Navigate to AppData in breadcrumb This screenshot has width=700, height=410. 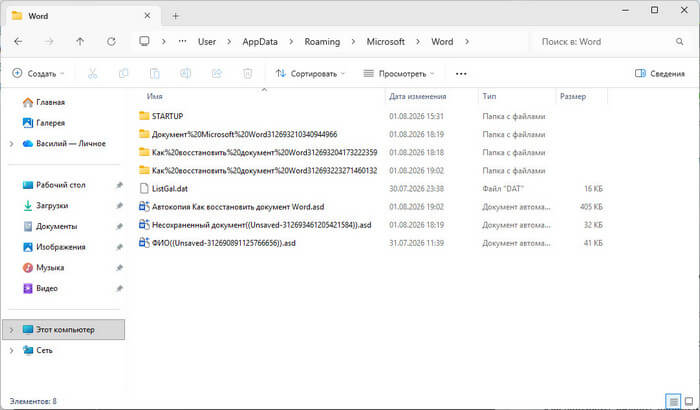[x=260, y=42]
